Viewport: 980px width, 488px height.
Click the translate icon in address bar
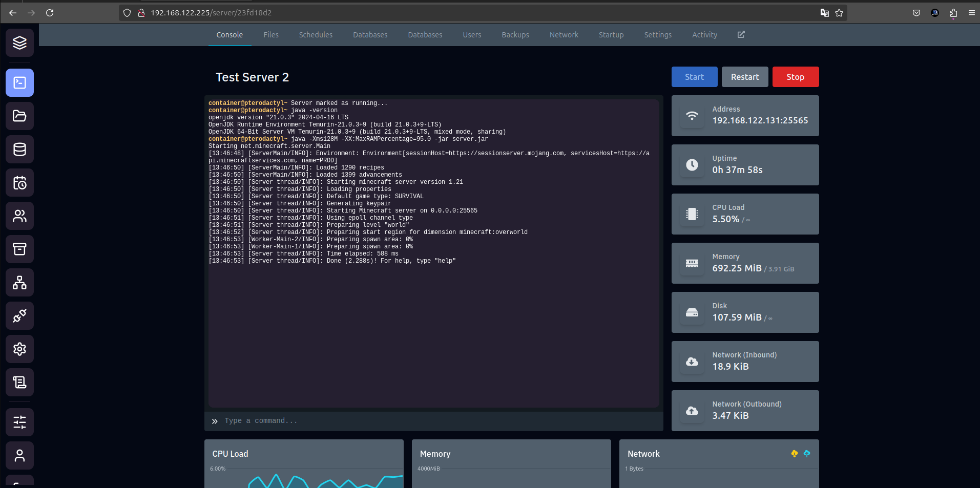824,13
